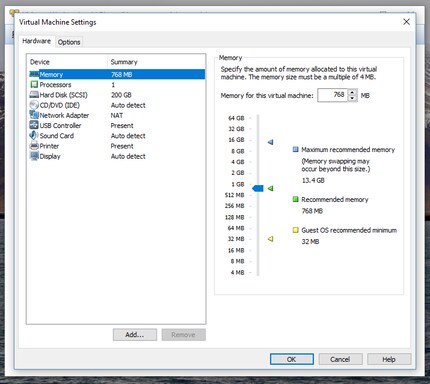
Task: Click the Printer device icon
Action: [34, 146]
